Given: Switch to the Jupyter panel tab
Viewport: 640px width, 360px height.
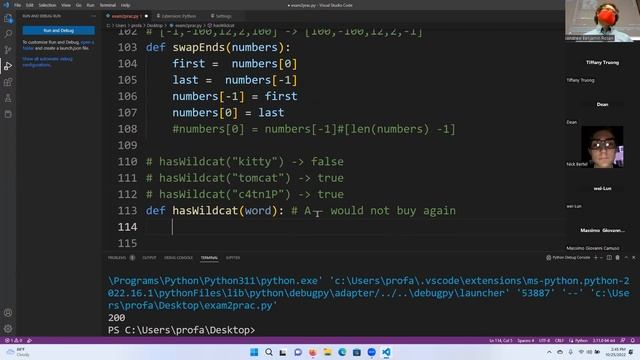Looking at the screenshot, I should 233,258.
